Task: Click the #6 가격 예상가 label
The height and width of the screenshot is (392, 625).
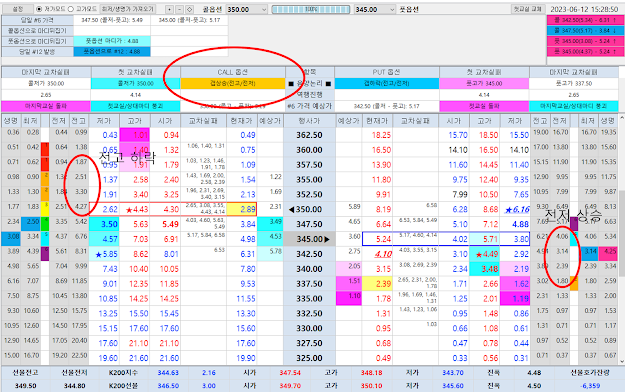Action: click(310, 106)
